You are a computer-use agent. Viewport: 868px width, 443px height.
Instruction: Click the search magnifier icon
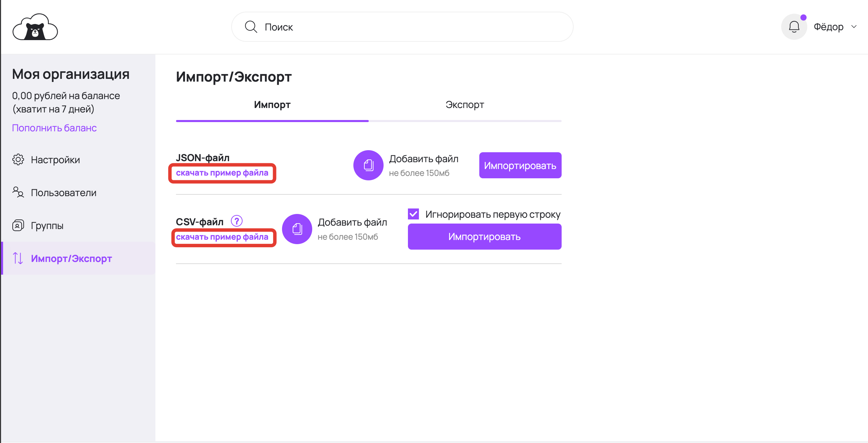pyautogui.click(x=251, y=27)
